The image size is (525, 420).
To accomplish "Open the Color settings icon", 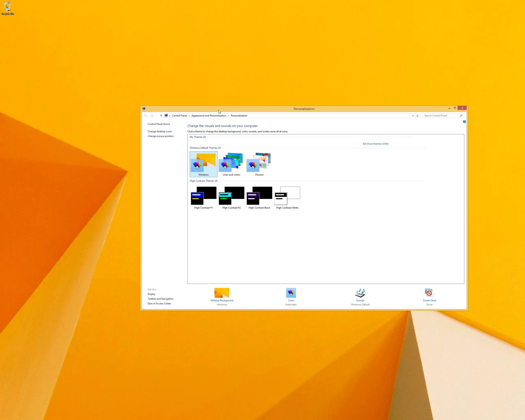I will tap(291, 293).
